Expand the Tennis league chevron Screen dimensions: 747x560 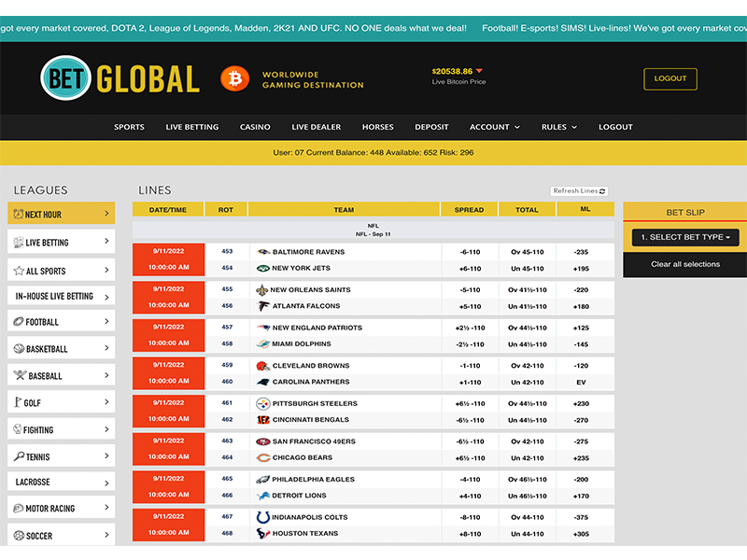point(106,456)
